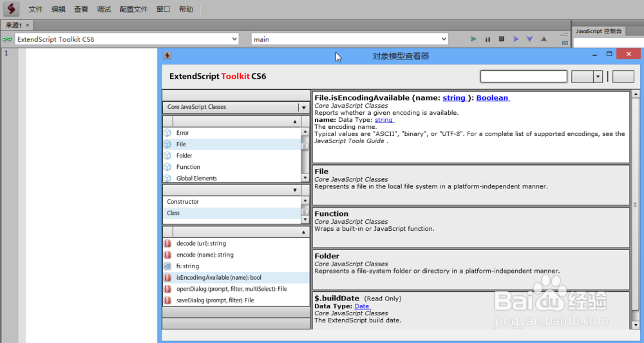This screenshot has width=644, height=343.
Task: Click the Step Out up arrow
Action: [x=544, y=39]
